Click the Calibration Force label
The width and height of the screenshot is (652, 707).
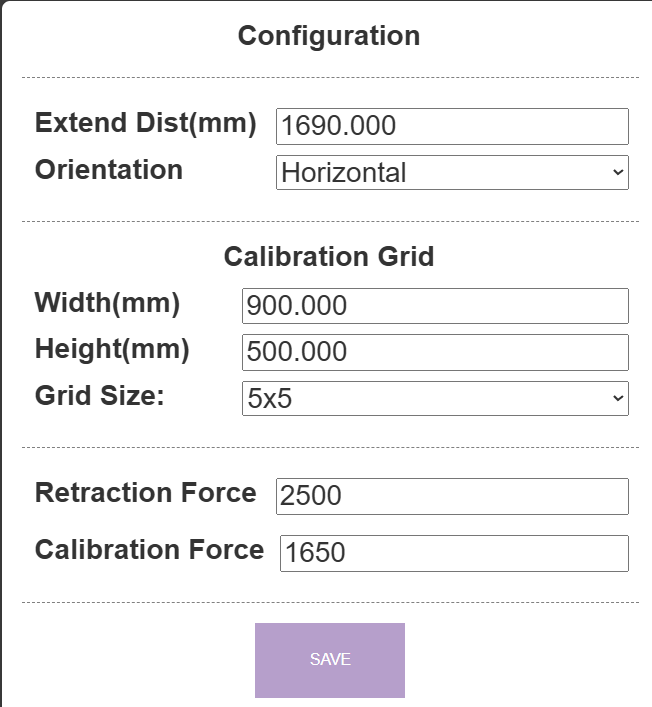pos(150,550)
